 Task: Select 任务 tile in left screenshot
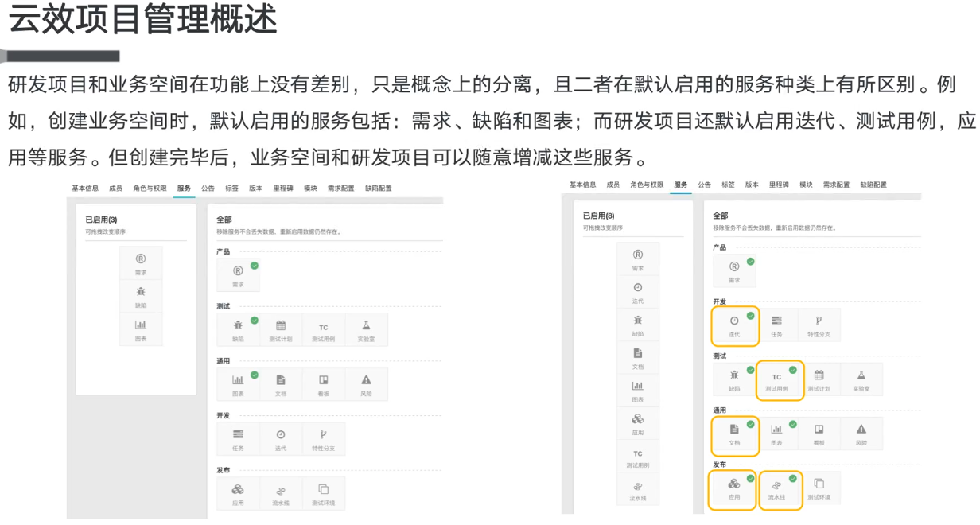click(238, 439)
